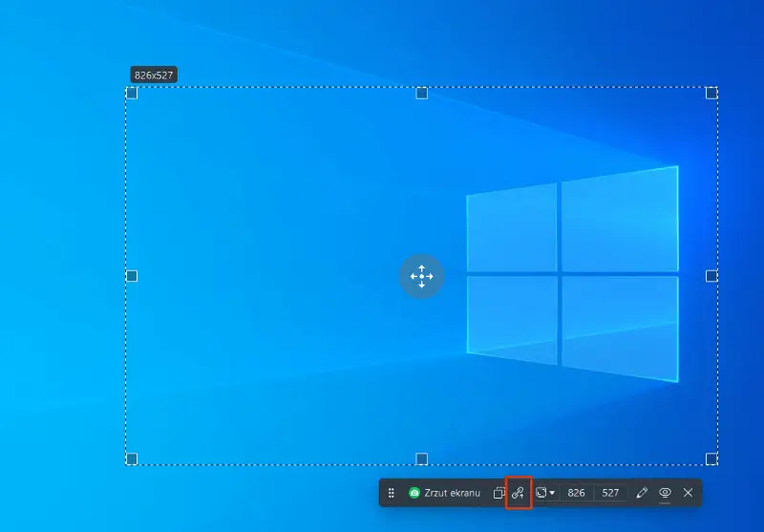This screenshot has height=532, width=764.
Task: Click the 826x527 size label
Action: point(154,75)
